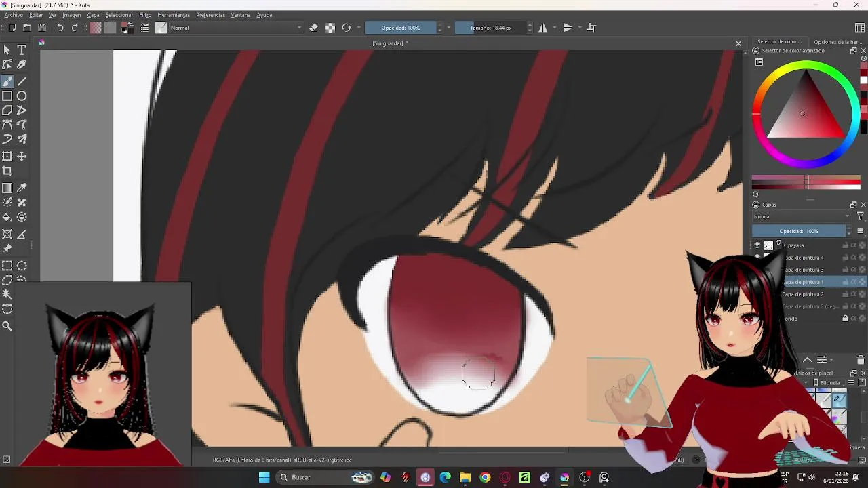Open the Archivo menu
Image resolution: width=868 pixels, height=488 pixels.
[x=14, y=15]
